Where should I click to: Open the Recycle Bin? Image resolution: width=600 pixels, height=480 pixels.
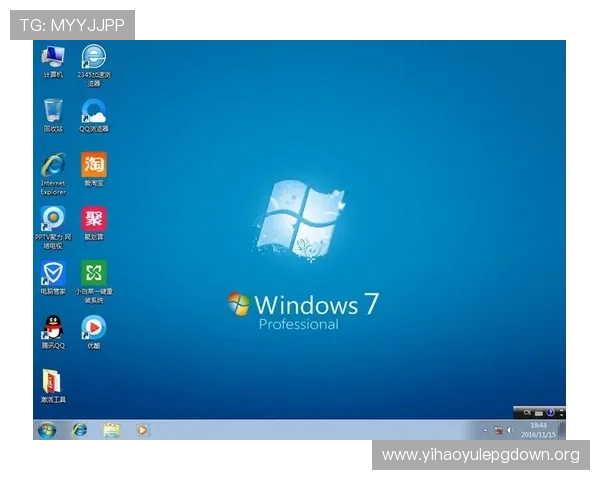coord(53,111)
